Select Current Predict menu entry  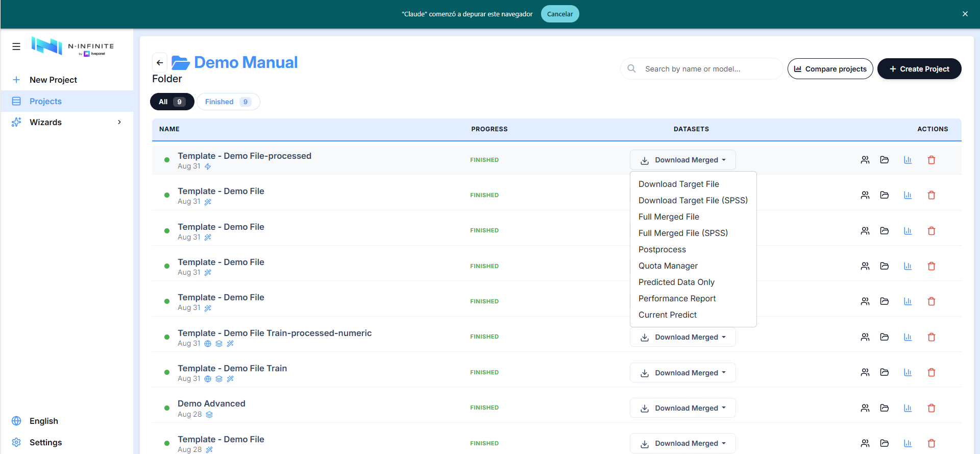pos(668,315)
